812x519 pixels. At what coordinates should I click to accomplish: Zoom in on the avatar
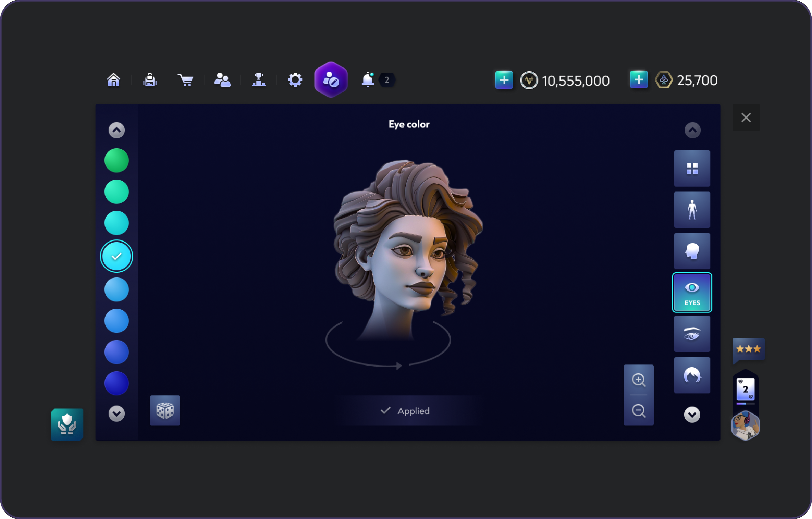tap(639, 380)
